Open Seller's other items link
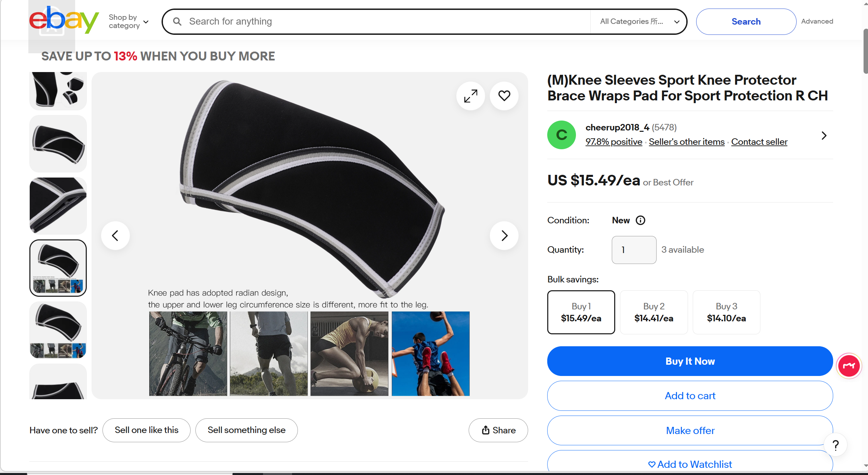868x475 pixels. coord(686,142)
